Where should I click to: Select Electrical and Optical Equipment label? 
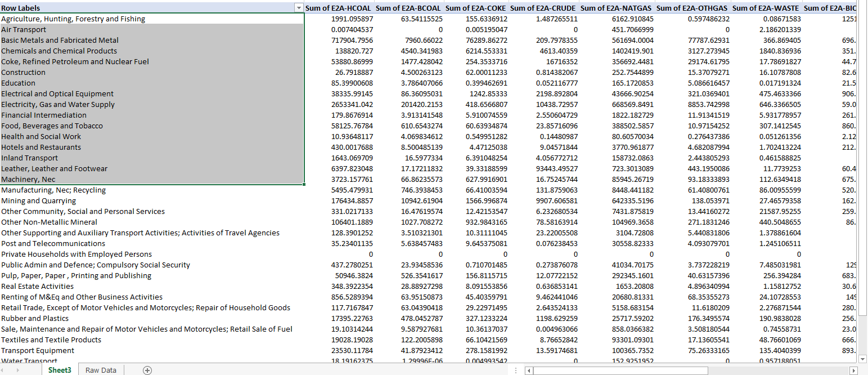coord(57,94)
